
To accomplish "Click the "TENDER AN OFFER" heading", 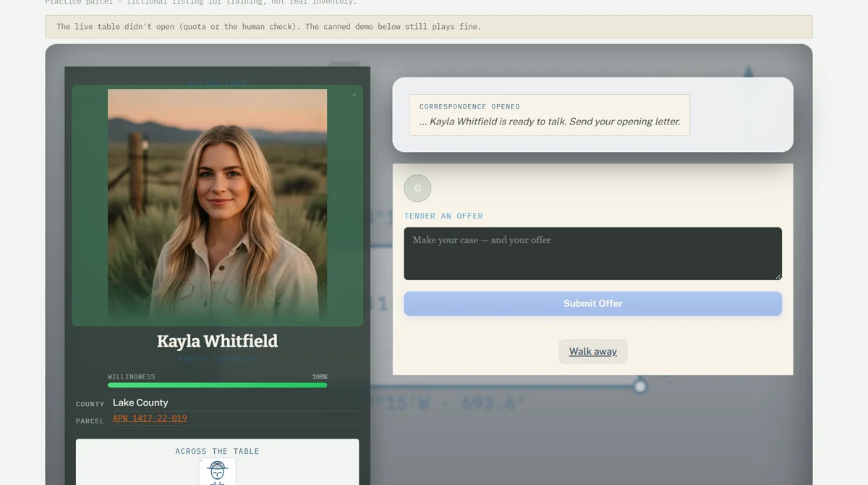I will tap(443, 216).
